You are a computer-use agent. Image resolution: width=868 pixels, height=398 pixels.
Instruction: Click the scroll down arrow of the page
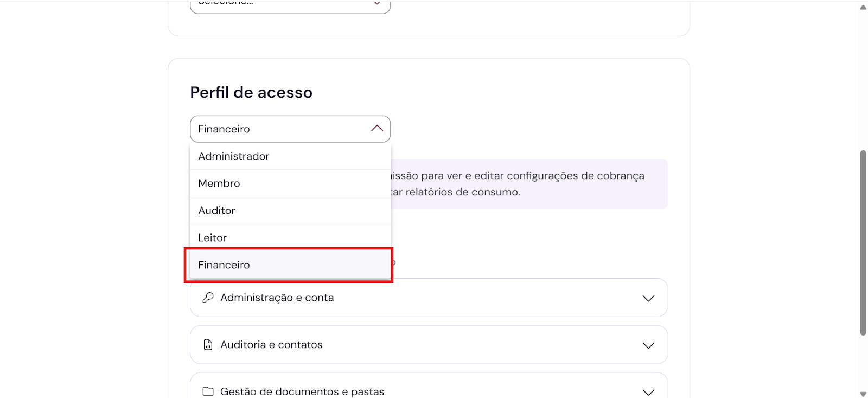(863, 394)
